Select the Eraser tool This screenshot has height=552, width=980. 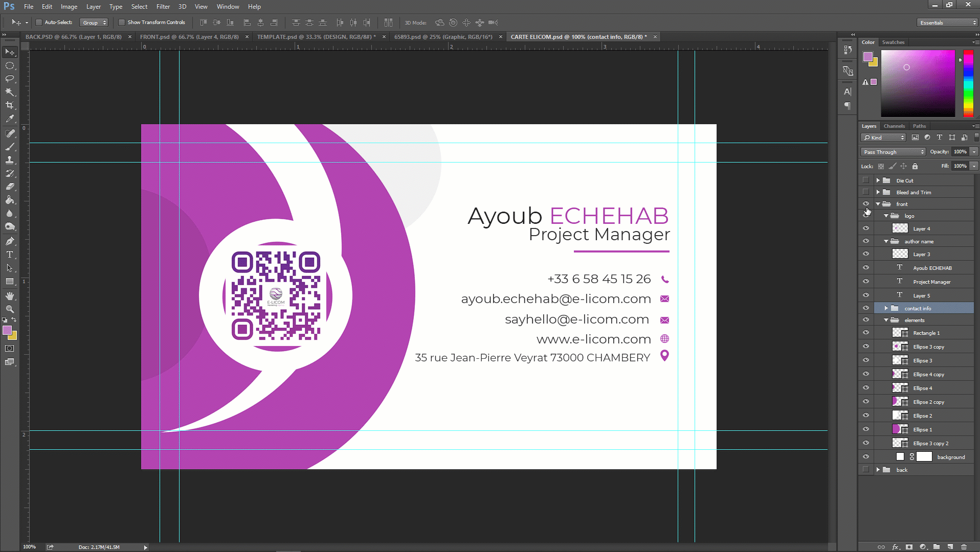[10, 187]
